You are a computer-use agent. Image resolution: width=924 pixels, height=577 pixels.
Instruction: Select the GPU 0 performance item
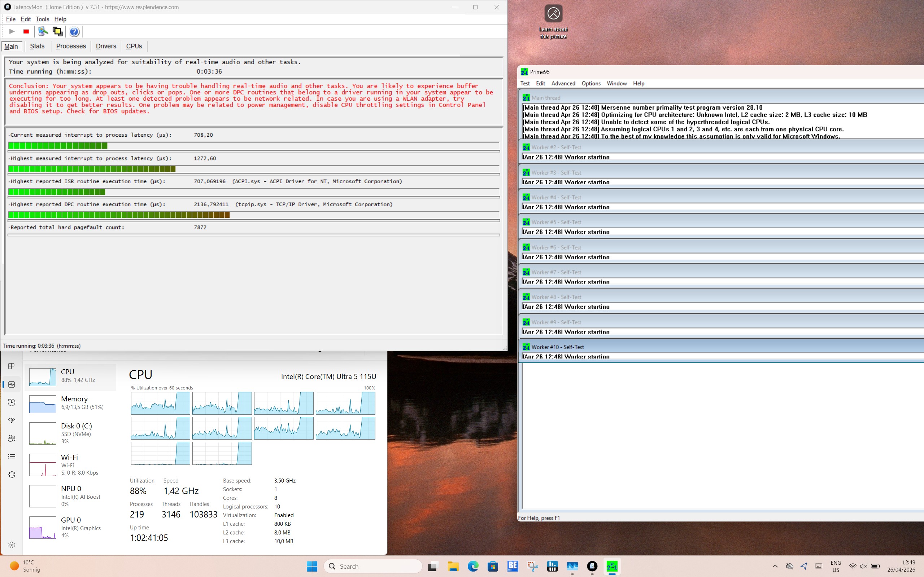click(x=70, y=527)
